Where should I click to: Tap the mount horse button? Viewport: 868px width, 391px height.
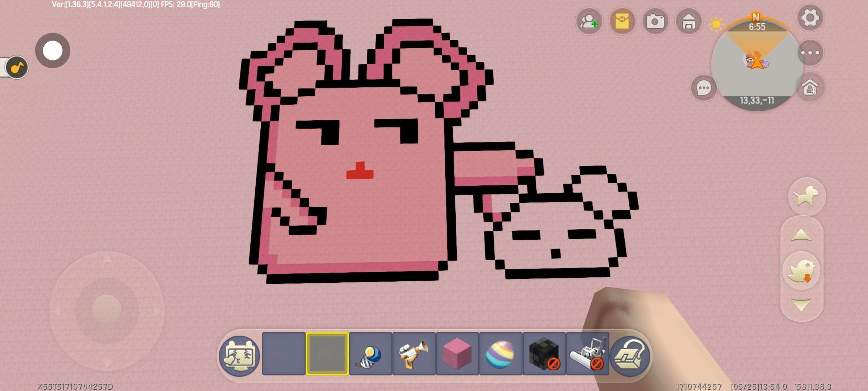(807, 196)
